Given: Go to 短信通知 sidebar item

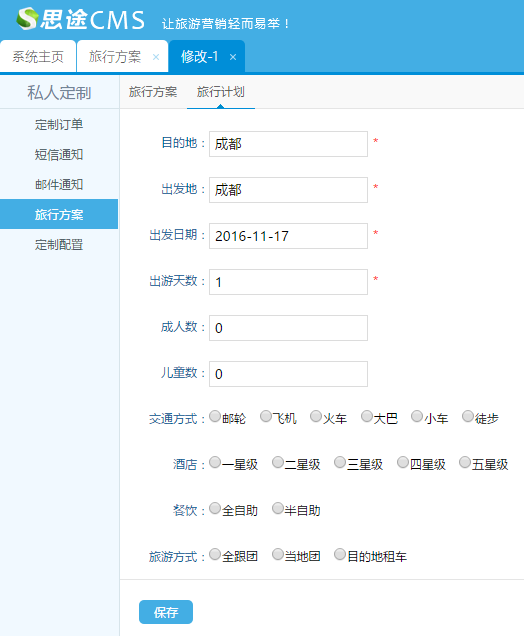Looking at the screenshot, I should pos(59,155).
